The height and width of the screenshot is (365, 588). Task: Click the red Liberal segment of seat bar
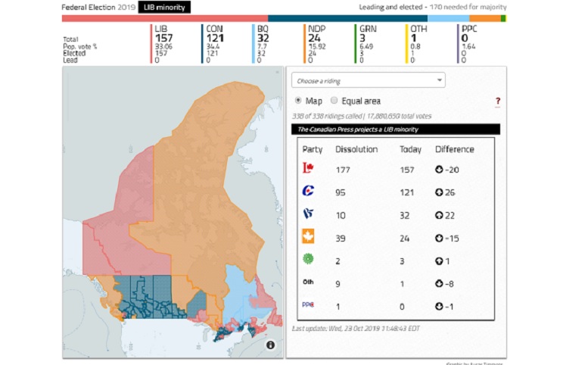tap(165, 18)
